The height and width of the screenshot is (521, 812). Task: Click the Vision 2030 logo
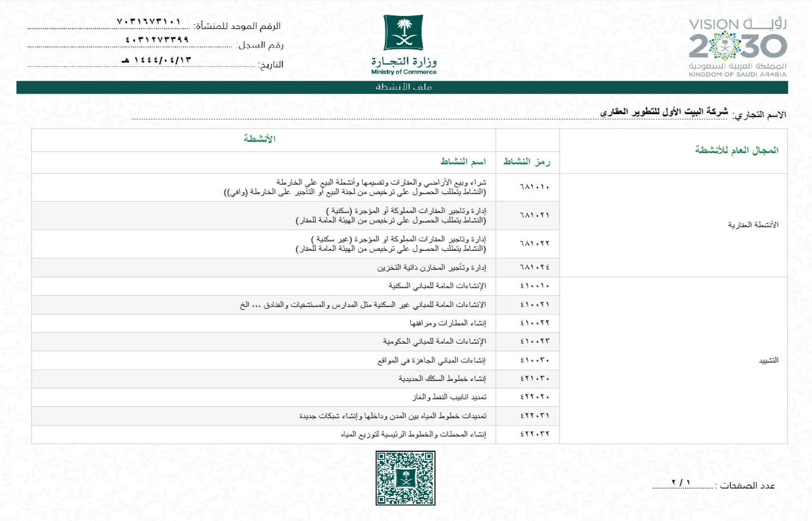(738, 47)
